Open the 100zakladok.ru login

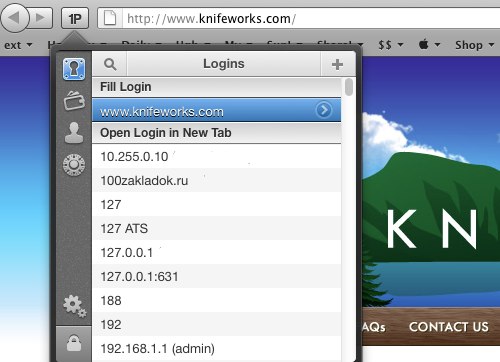click(216, 180)
